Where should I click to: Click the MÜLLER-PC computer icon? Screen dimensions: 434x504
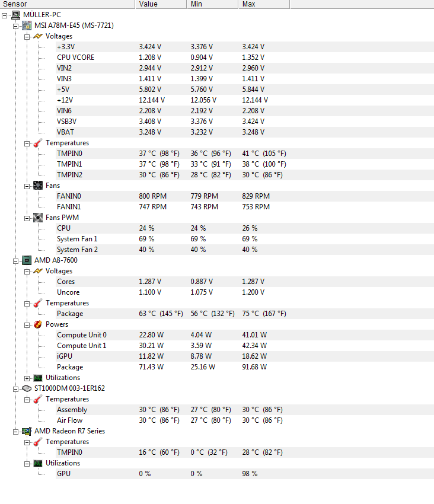15,15
